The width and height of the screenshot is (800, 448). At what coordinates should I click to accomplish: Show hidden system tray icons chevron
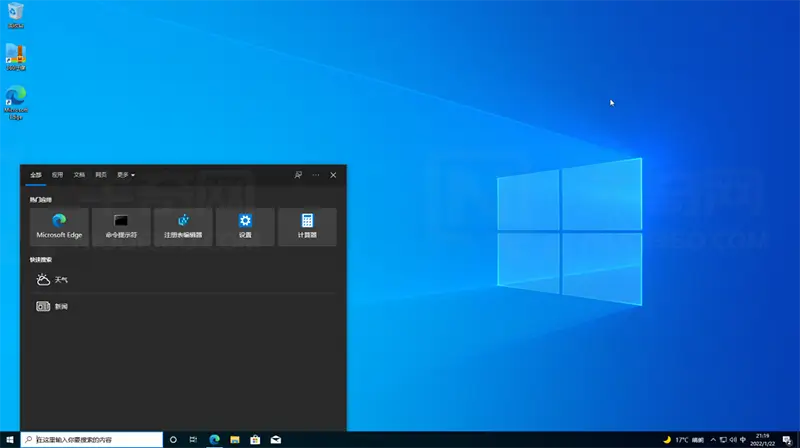coord(713,440)
